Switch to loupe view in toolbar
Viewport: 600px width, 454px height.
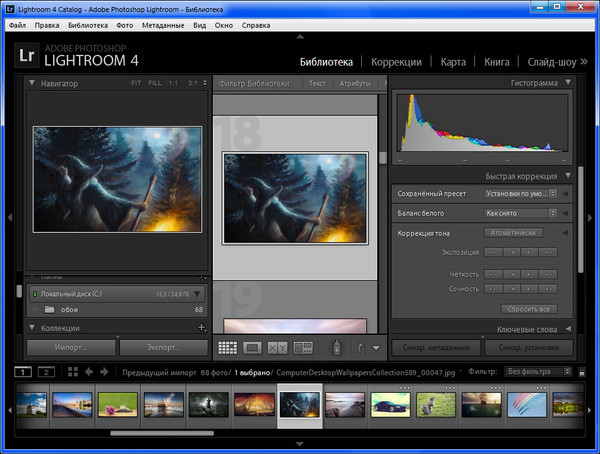pyautogui.click(x=253, y=348)
